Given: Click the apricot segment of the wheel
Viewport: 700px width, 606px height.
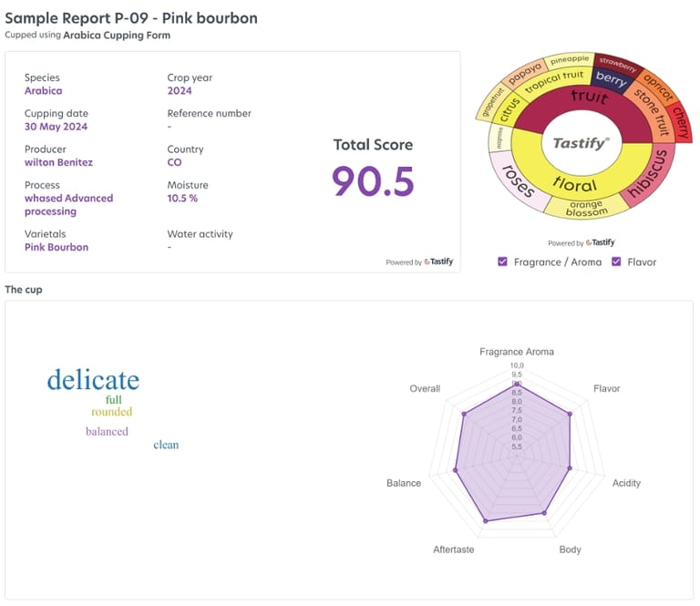Looking at the screenshot, I should (656, 91).
